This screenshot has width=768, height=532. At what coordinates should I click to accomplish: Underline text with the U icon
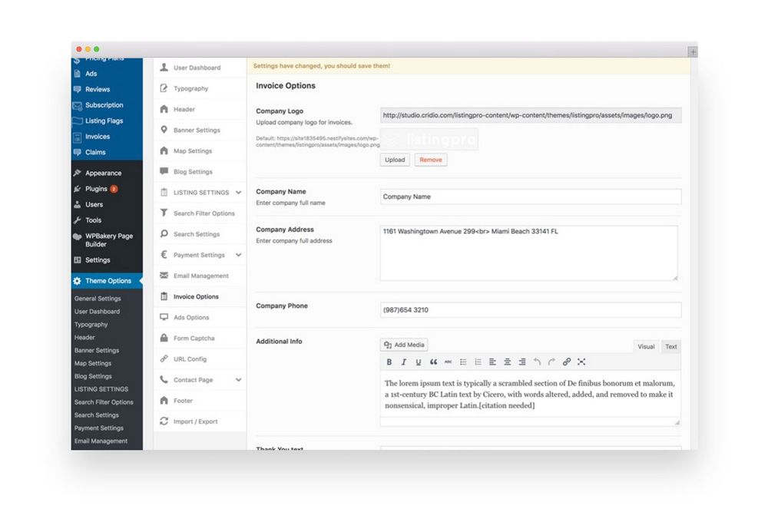(419, 362)
